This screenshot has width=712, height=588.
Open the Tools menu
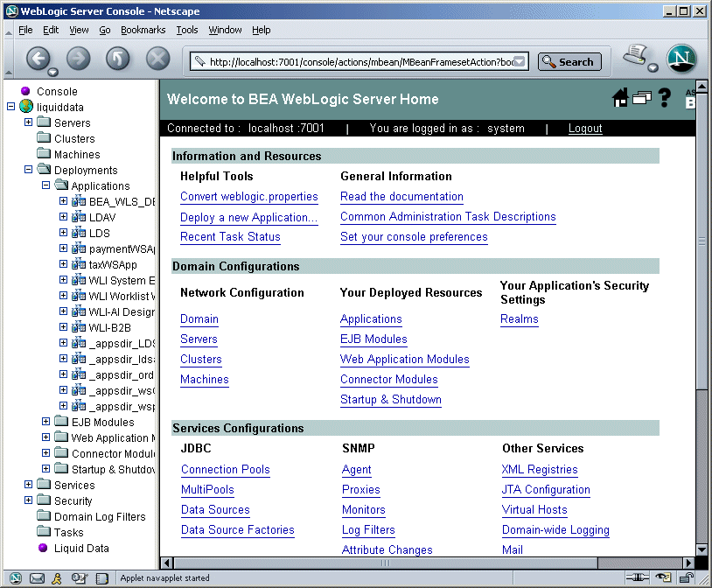[x=187, y=30]
